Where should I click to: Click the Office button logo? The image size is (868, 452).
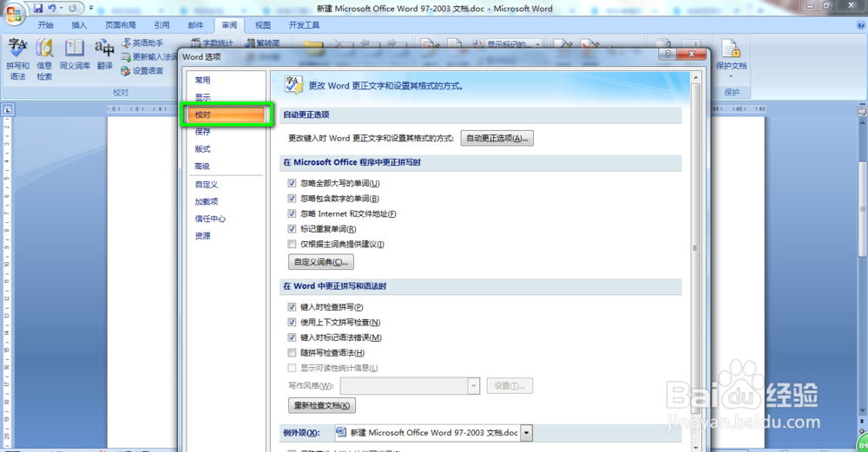click(x=14, y=14)
